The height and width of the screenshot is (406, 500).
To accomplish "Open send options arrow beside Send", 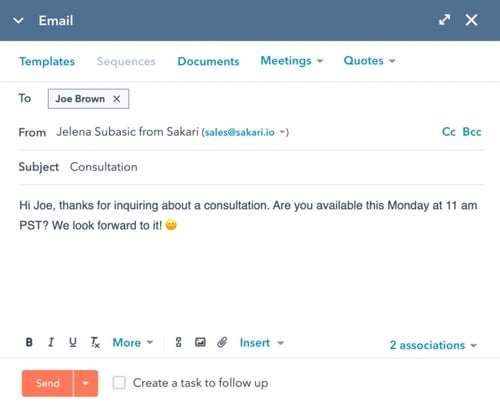I will coord(86,383).
